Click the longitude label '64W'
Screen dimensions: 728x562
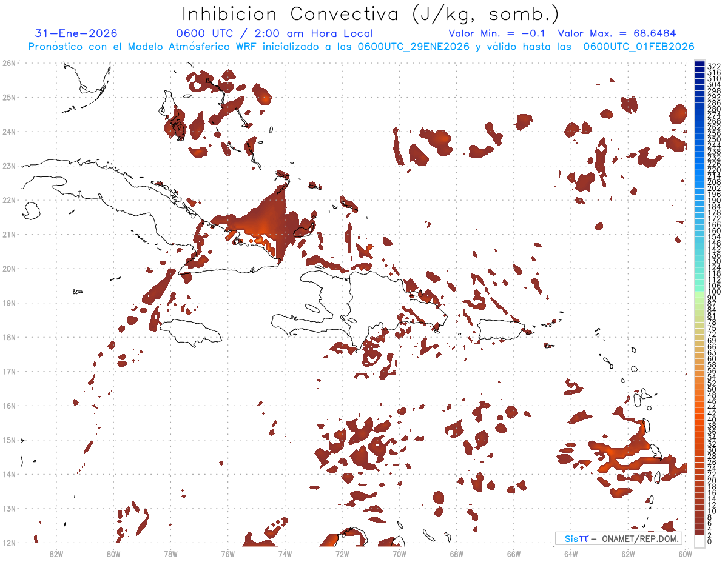pyautogui.click(x=571, y=554)
